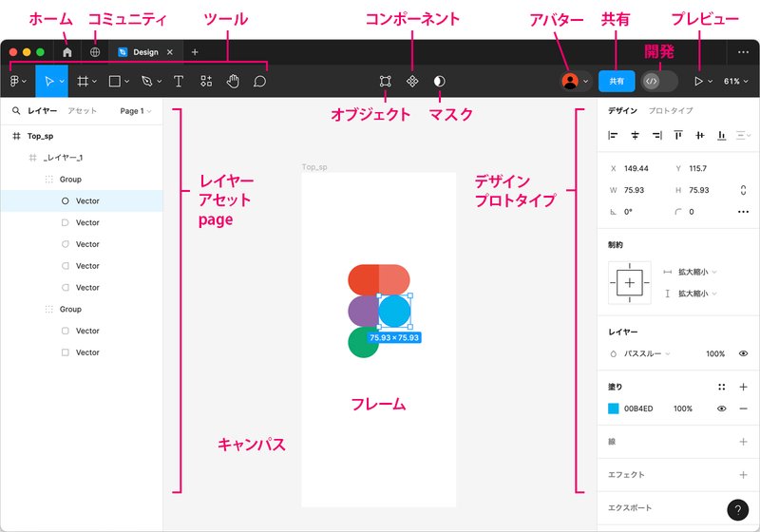Select the Hand tool
The height and width of the screenshot is (532, 760).
(x=233, y=81)
